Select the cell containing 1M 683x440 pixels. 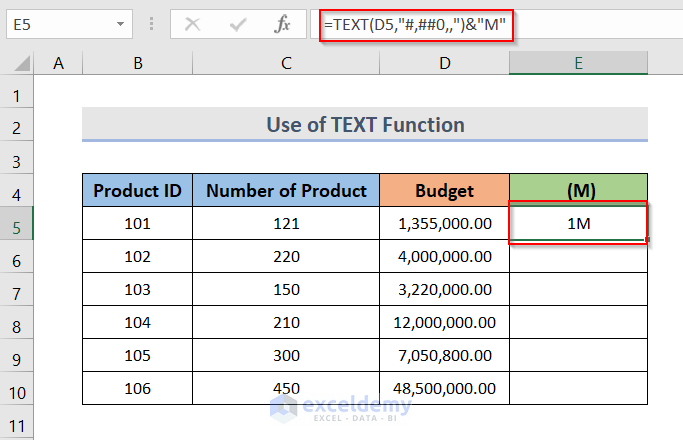pos(578,223)
